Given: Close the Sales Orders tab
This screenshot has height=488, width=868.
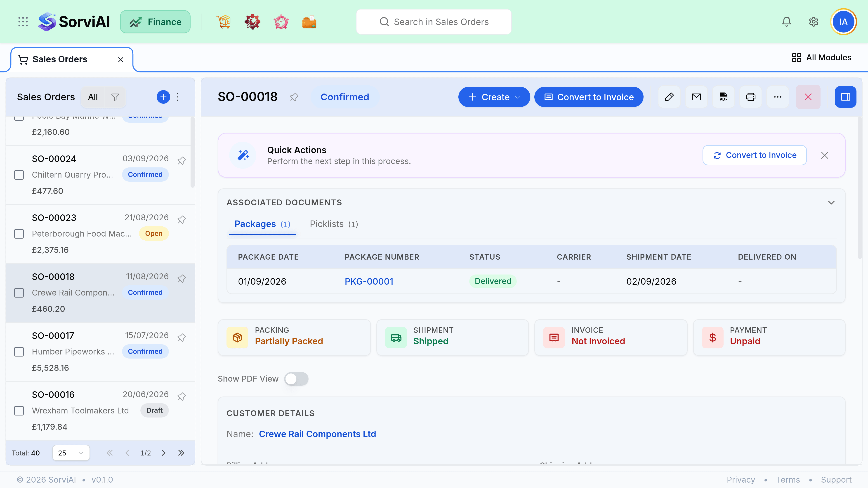Looking at the screenshot, I should 121,60.
